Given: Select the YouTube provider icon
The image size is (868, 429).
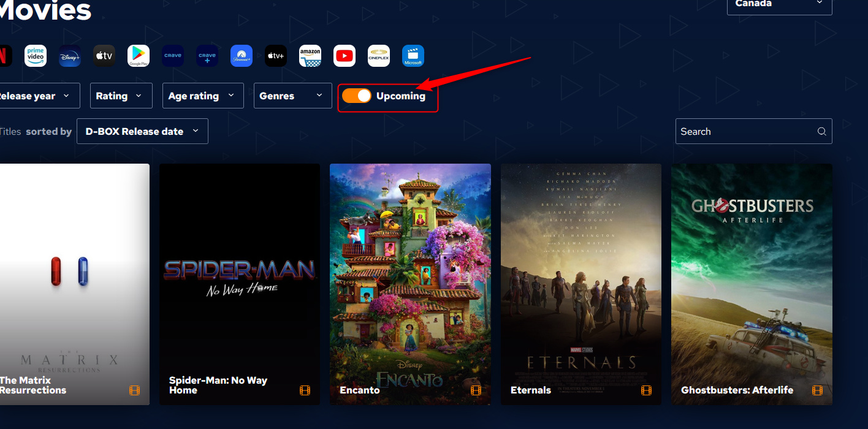Looking at the screenshot, I should 345,56.
